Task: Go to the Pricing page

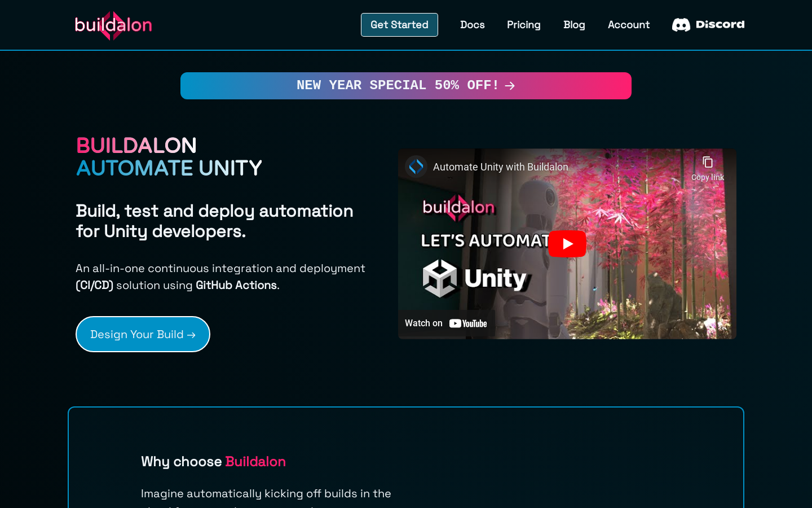Action: (x=524, y=25)
